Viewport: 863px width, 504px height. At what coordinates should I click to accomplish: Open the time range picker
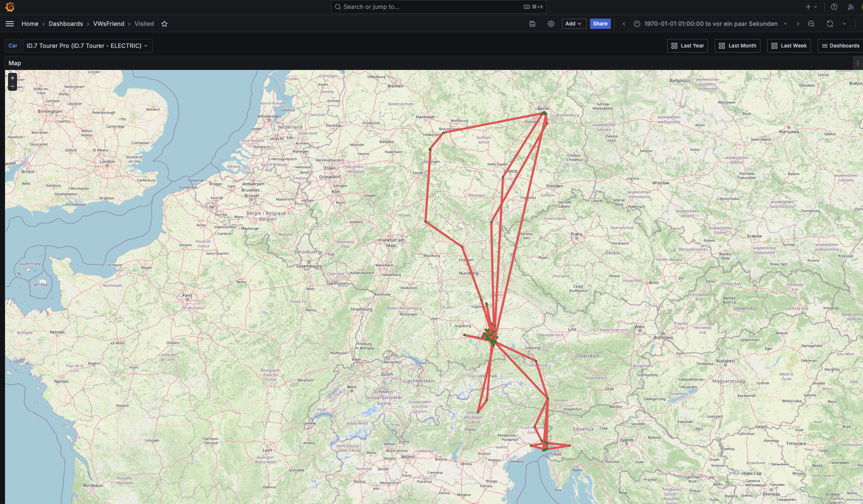pyautogui.click(x=710, y=24)
